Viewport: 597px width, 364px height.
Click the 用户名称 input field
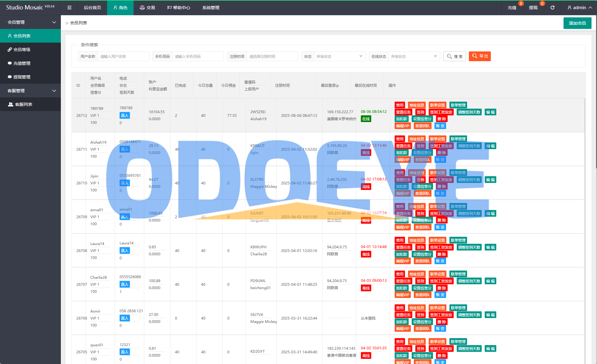tap(123, 56)
